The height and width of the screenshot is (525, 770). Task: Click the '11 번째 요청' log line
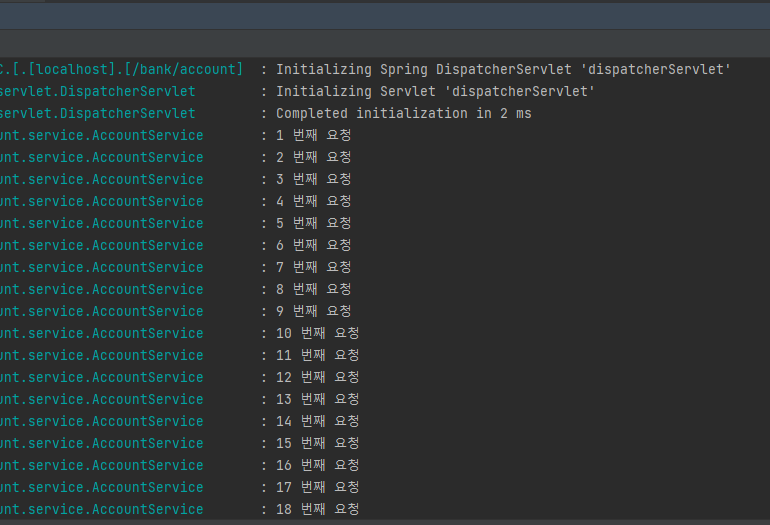318,355
